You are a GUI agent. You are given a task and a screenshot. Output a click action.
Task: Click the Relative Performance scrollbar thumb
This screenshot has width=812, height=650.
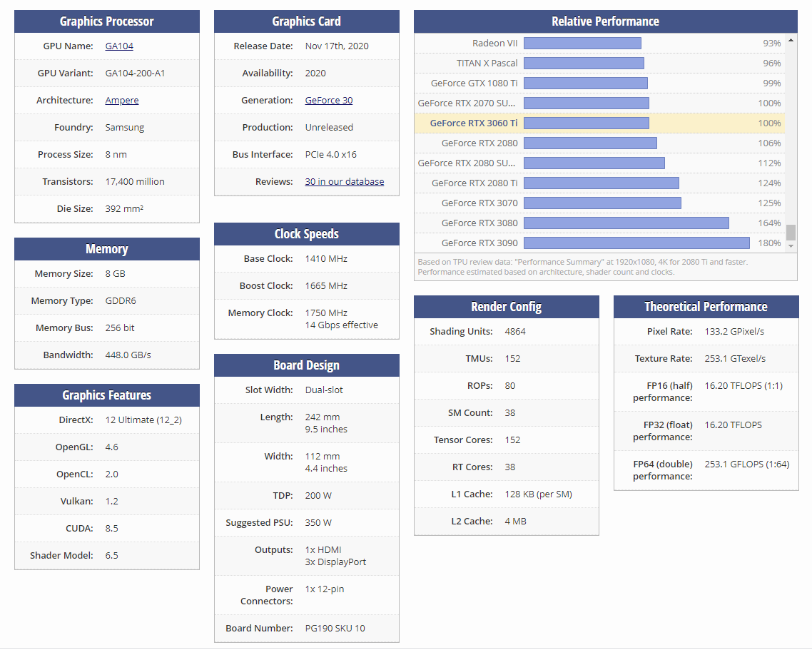point(791,233)
